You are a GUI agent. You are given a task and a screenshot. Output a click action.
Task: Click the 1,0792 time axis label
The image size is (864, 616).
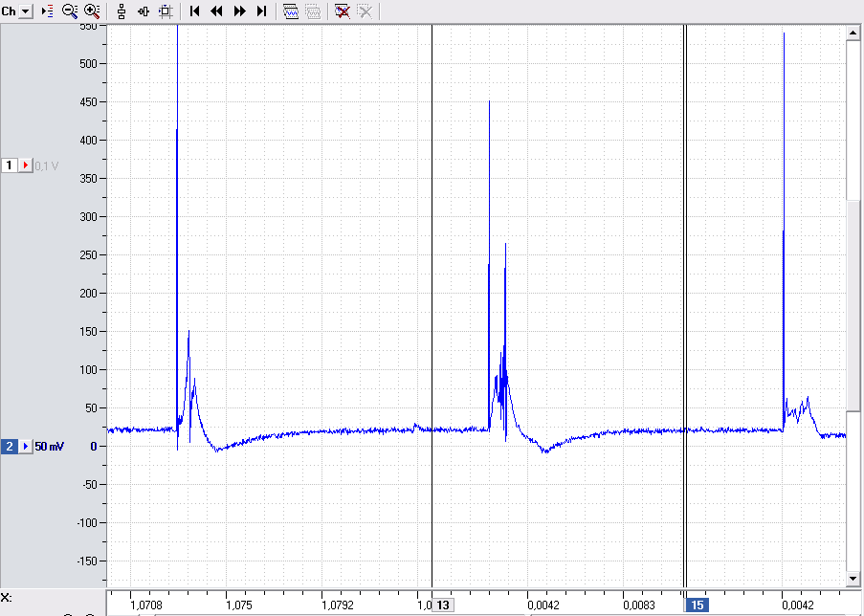click(x=338, y=605)
